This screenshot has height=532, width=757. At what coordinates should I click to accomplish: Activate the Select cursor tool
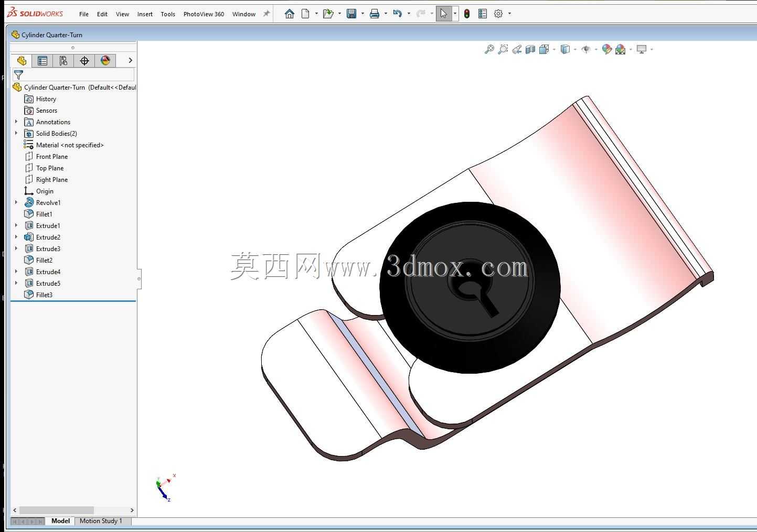[x=444, y=14]
